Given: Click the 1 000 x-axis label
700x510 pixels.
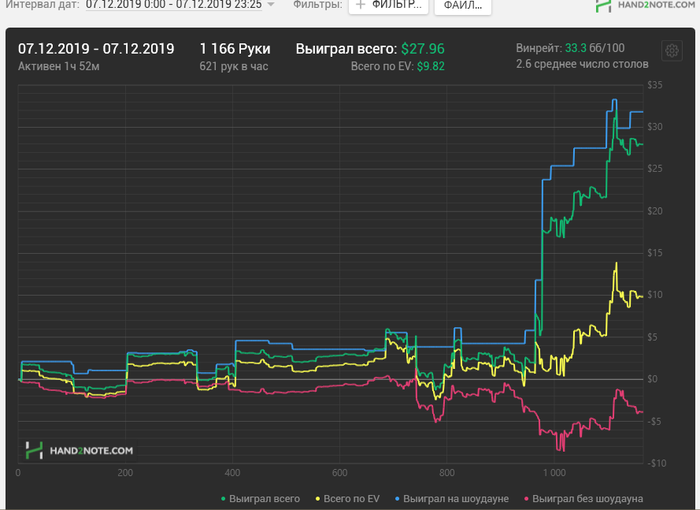Looking at the screenshot, I should (x=554, y=473).
